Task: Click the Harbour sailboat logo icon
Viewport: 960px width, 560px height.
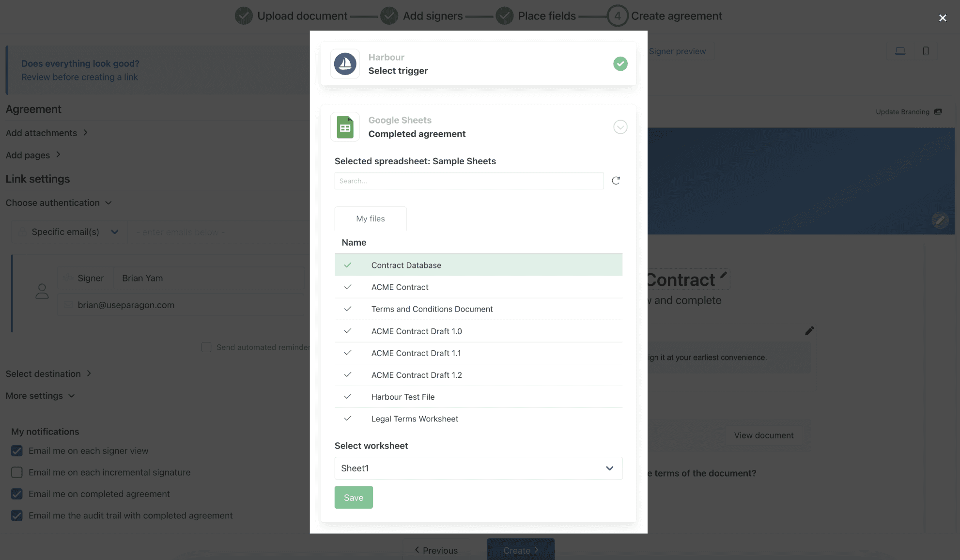Action: click(x=345, y=64)
